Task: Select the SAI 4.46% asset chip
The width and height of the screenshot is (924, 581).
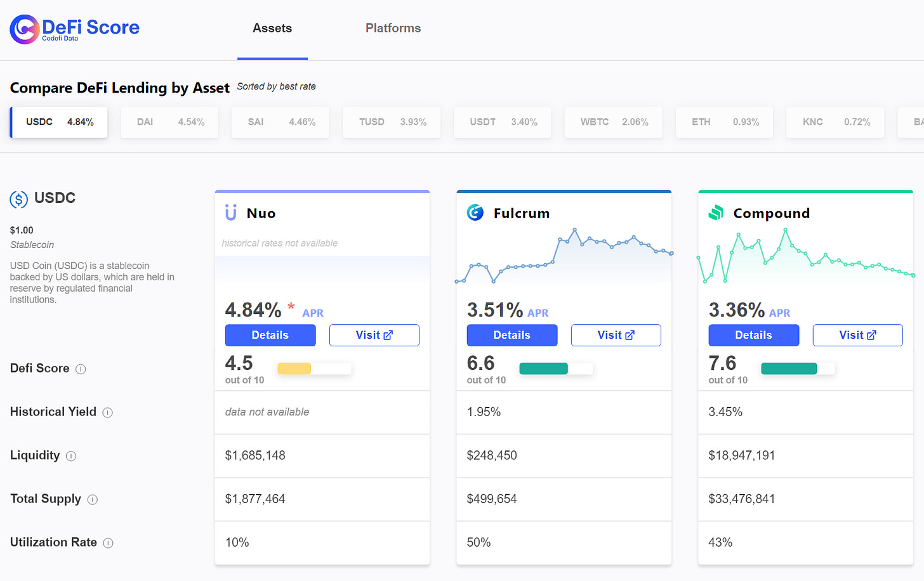Action: pyautogui.click(x=280, y=122)
